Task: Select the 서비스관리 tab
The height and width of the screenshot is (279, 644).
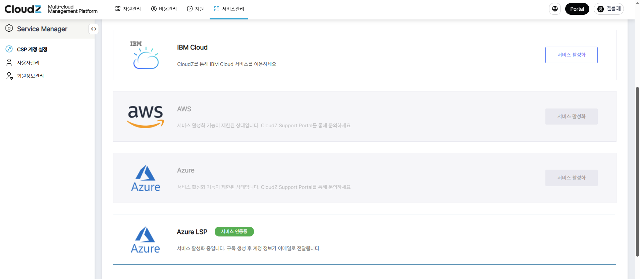Action: [x=229, y=9]
